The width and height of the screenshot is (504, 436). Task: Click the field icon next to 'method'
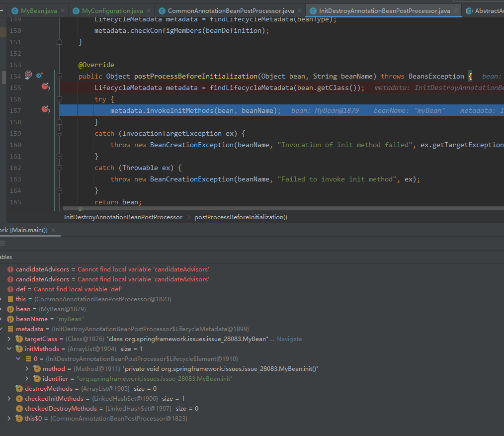click(x=37, y=369)
